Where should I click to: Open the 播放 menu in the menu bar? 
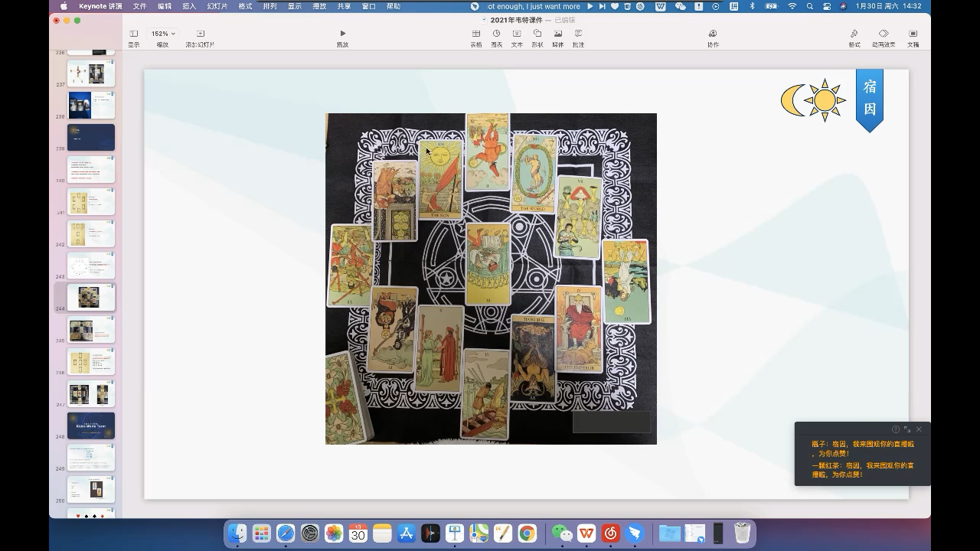[319, 6]
